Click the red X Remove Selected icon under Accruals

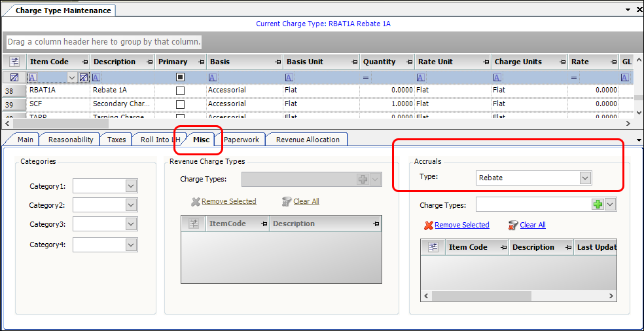click(x=429, y=225)
